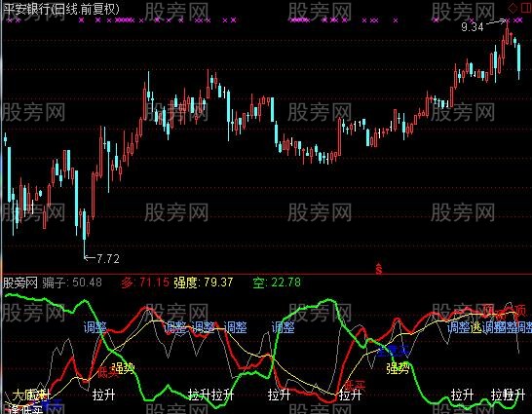Image resolution: width=532 pixels, height=414 pixels.
Task: Click the red $ marker on the chart axis
Action: tap(379, 269)
